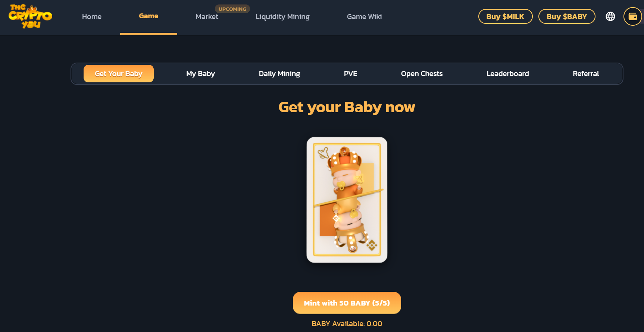644x332 pixels.
Task: Click the Buy $MILK button
Action: [505, 16]
